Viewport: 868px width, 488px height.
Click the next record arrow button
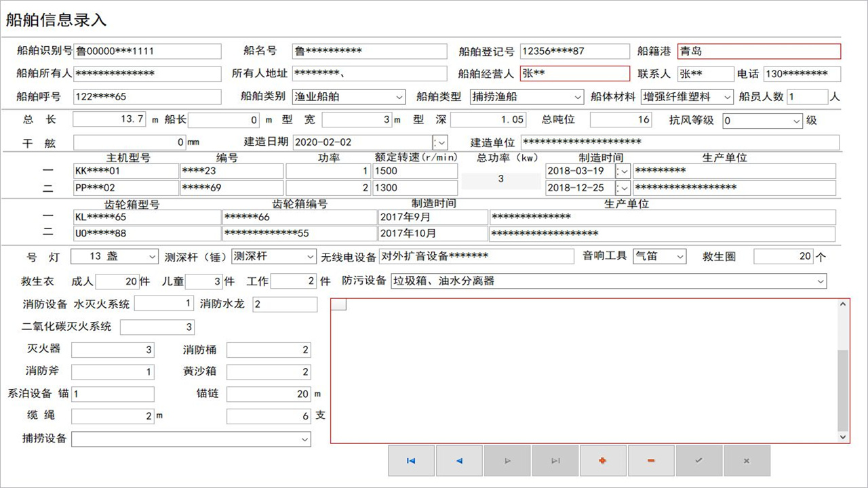(x=507, y=461)
